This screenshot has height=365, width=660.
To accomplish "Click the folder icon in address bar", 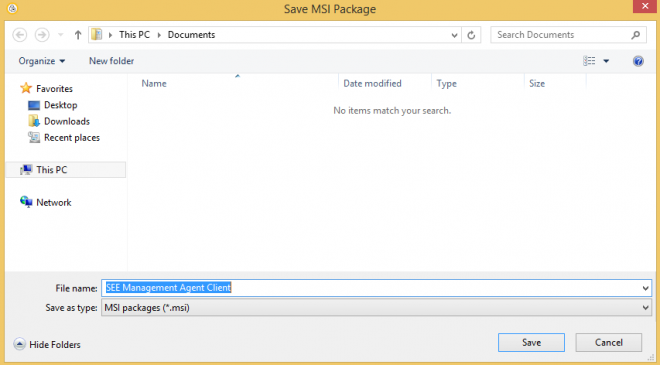I will click(97, 35).
